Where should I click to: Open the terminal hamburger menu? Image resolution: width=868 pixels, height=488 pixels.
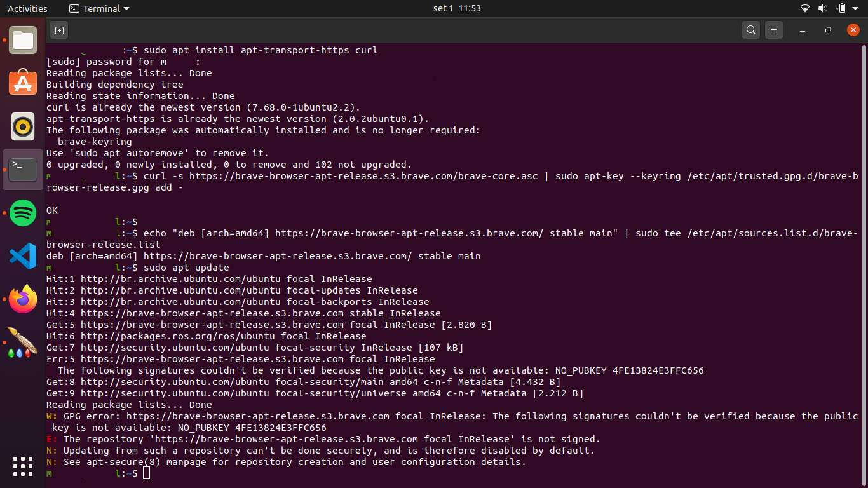[x=773, y=30]
